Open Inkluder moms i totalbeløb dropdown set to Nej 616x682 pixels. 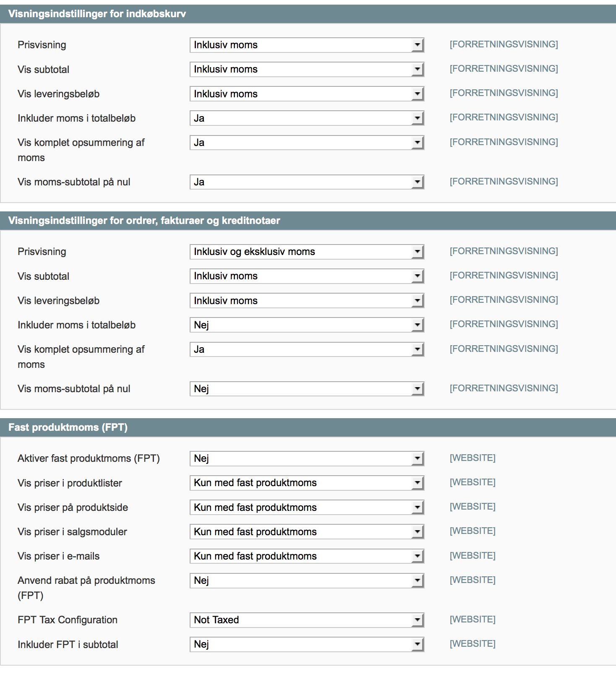point(307,325)
